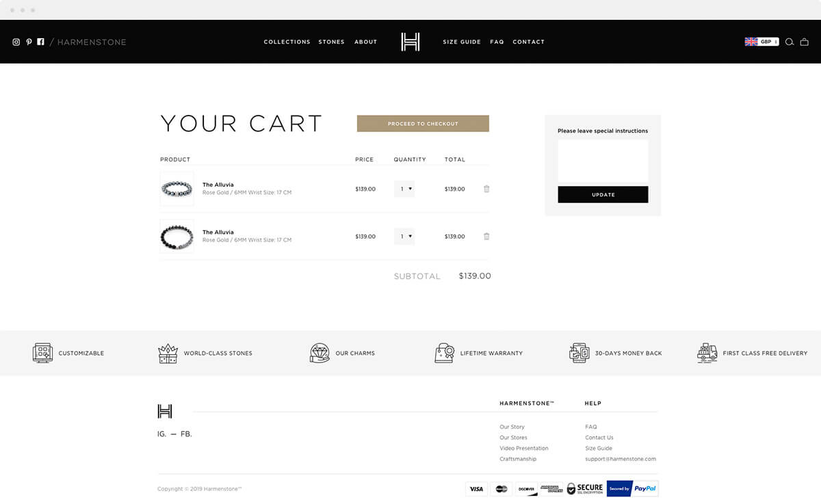Click the Update button
The image size is (821, 504).
[603, 195]
